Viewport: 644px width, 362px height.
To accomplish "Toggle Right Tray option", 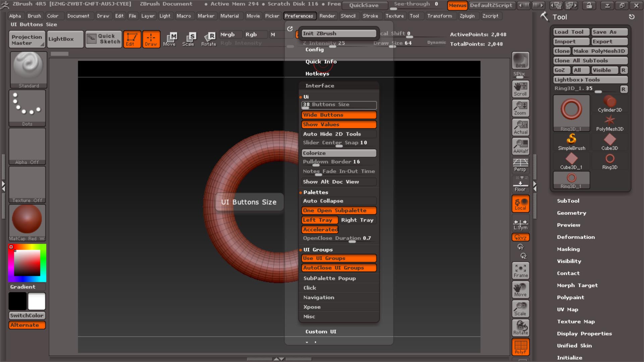I will click(358, 220).
